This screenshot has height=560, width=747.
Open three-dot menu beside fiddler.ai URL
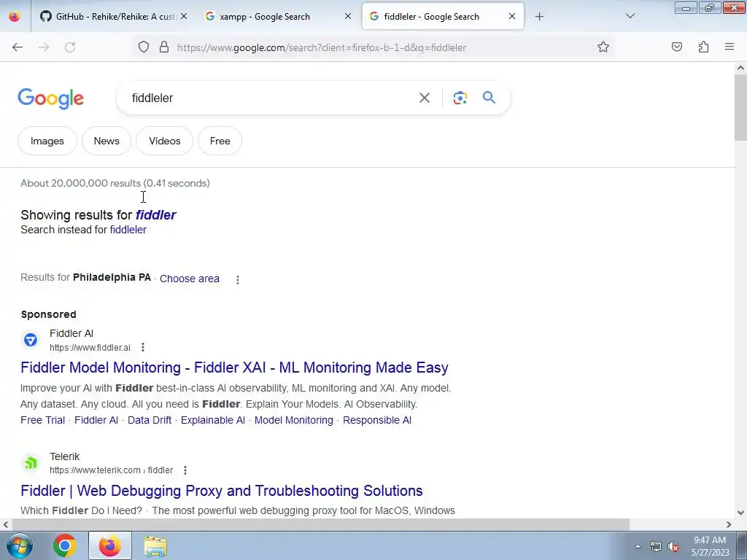tap(143, 348)
